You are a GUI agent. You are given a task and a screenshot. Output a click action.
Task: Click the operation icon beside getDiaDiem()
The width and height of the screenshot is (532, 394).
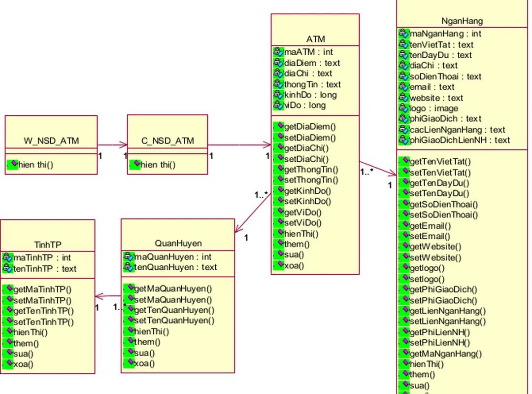click(279, 127)
